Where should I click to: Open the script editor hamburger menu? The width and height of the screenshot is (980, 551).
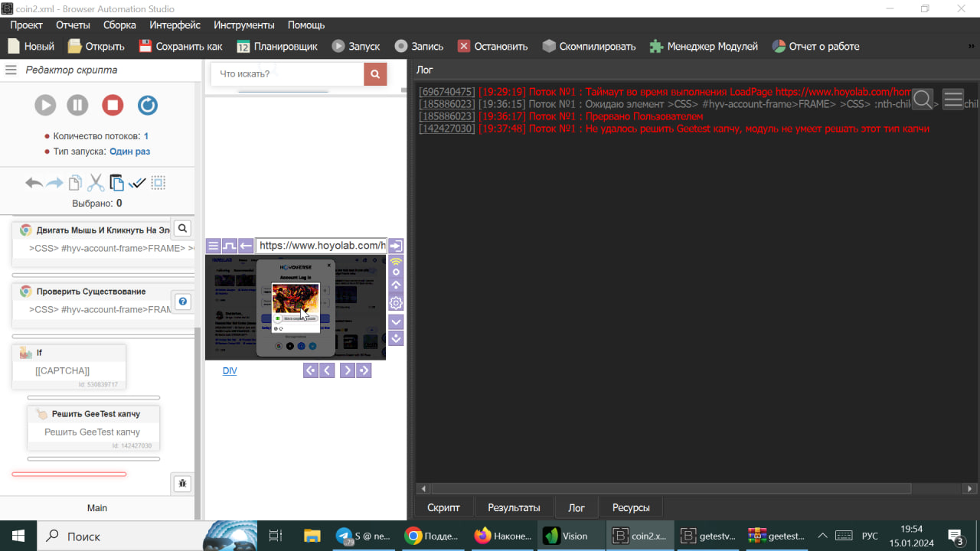[x=11, y=70]
